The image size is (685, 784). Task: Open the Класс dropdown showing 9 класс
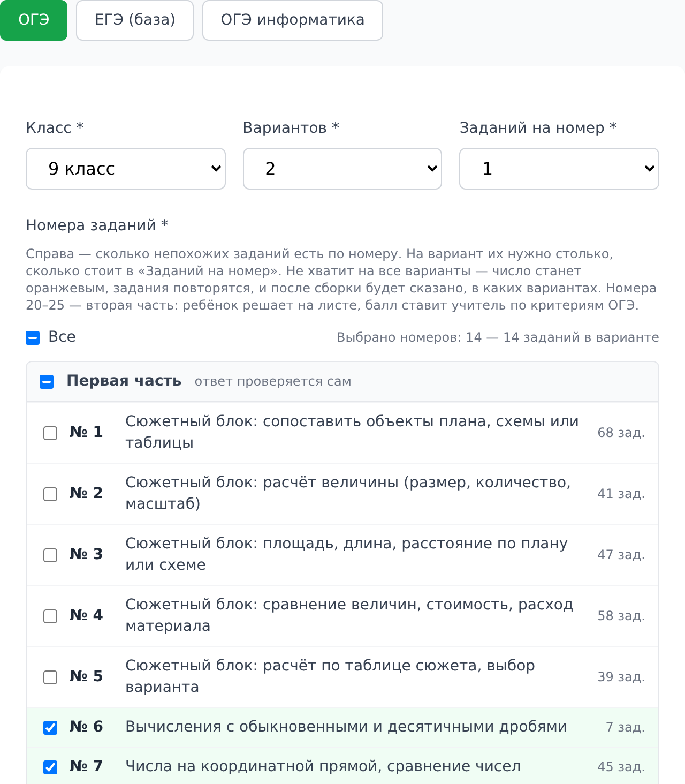coord(126,169)
